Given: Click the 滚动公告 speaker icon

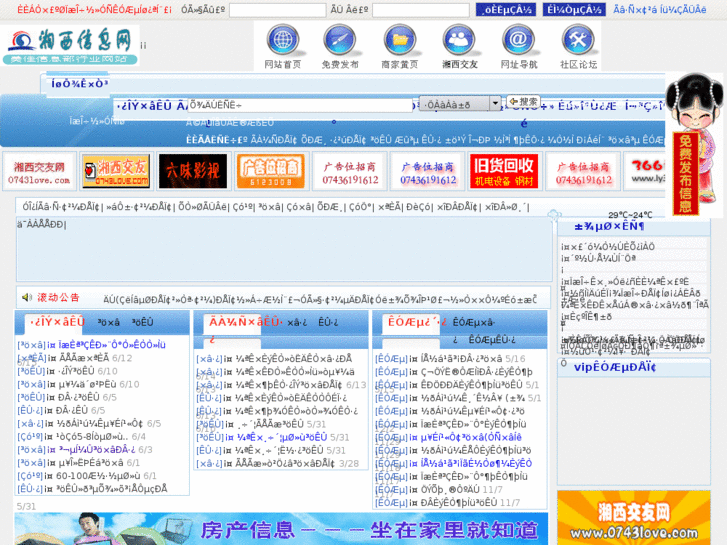Looking at the screenshot, I should tap(27, 297).
